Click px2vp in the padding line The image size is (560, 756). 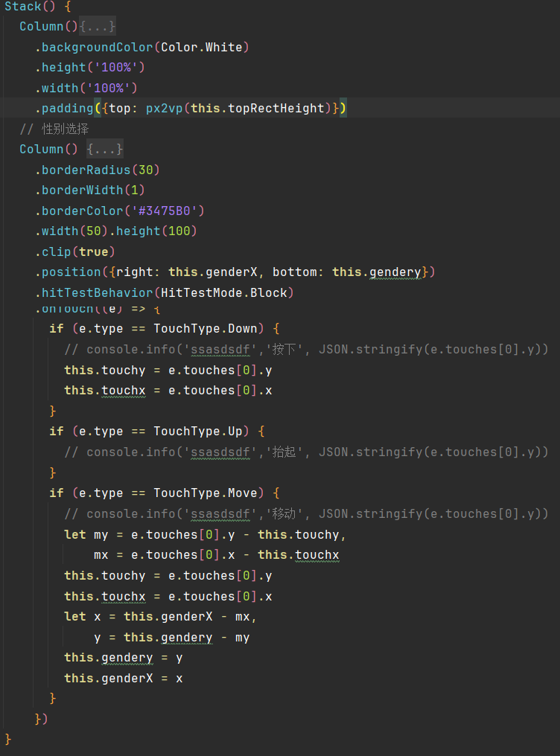(x=164, y=109)
